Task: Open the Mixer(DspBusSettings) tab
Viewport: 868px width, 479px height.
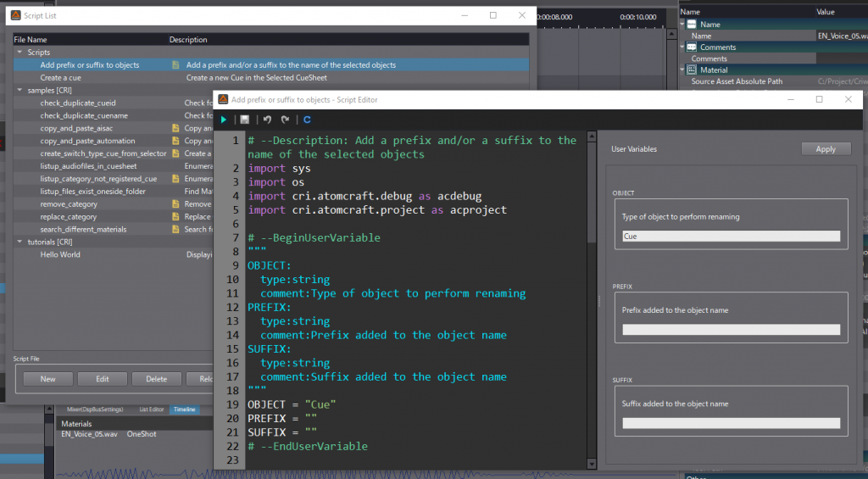Action: (96, 409)
